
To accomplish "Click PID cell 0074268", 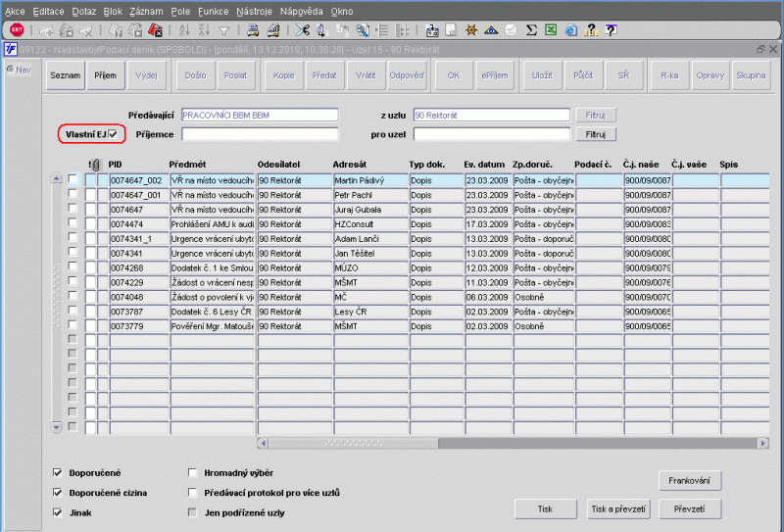I will click(x=139, y=268).
